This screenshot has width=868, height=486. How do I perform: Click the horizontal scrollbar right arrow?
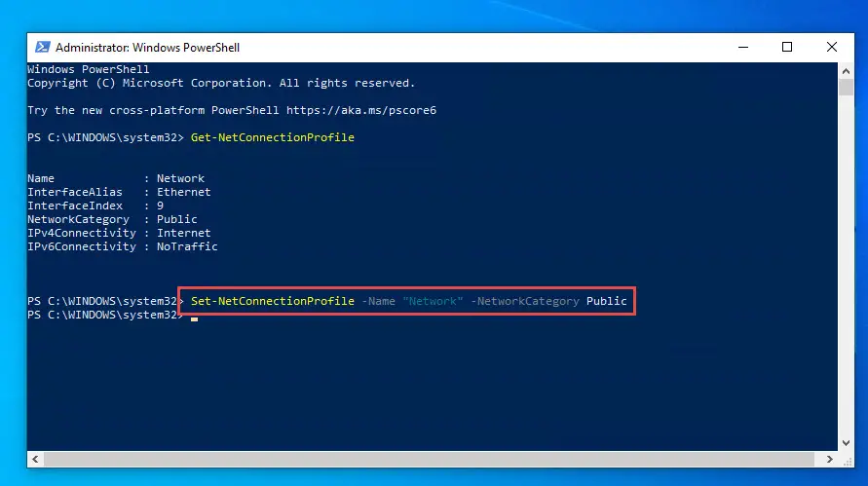click(x=829, y=459)
